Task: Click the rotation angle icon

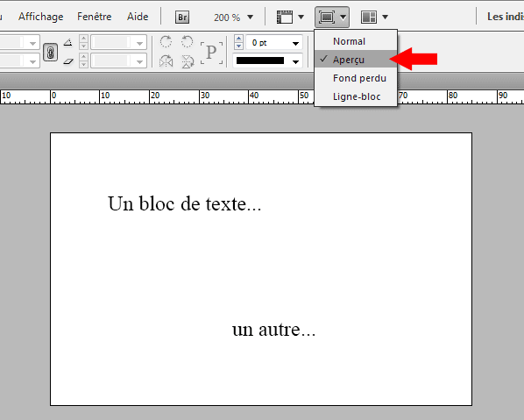Action: click(68, 42)
